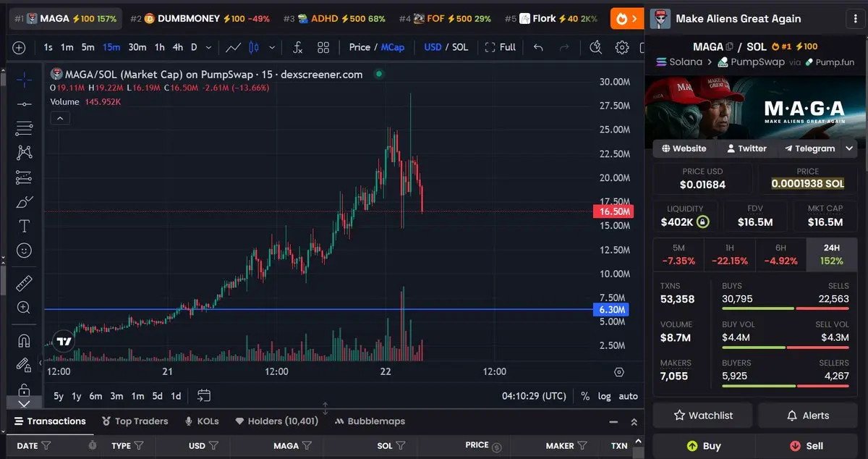Filter transactions by DATE column

pos(46,446)
